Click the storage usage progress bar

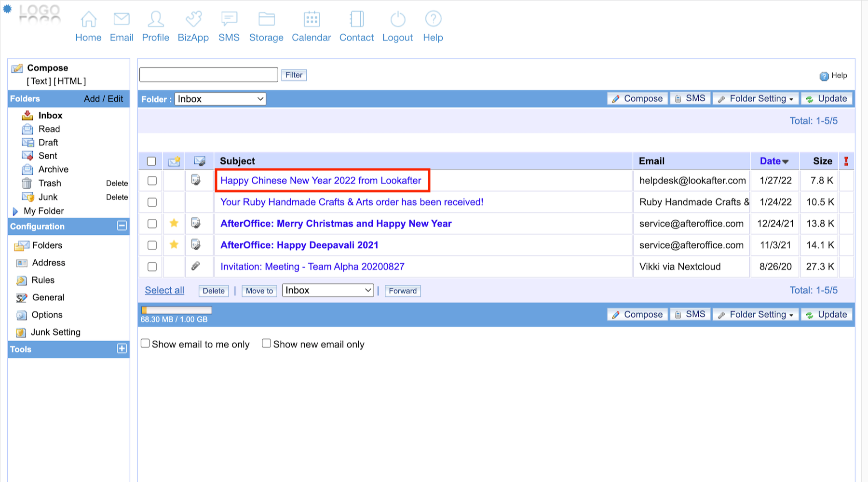(176, 310)
